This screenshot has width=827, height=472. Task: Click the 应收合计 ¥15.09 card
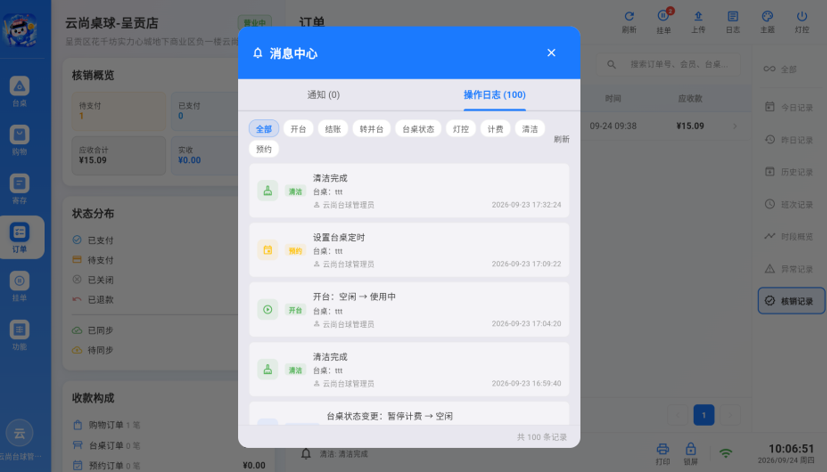coord(119,156)
